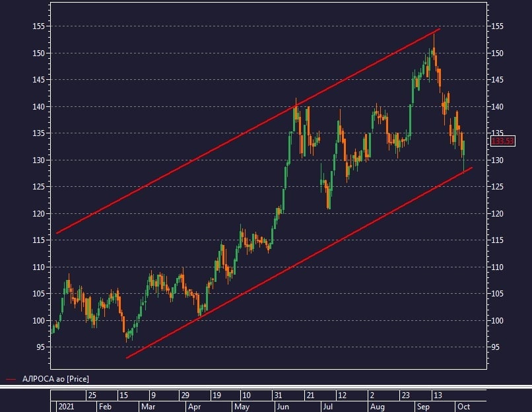Select the Jun month marker on timeline

tap(283, 407)
